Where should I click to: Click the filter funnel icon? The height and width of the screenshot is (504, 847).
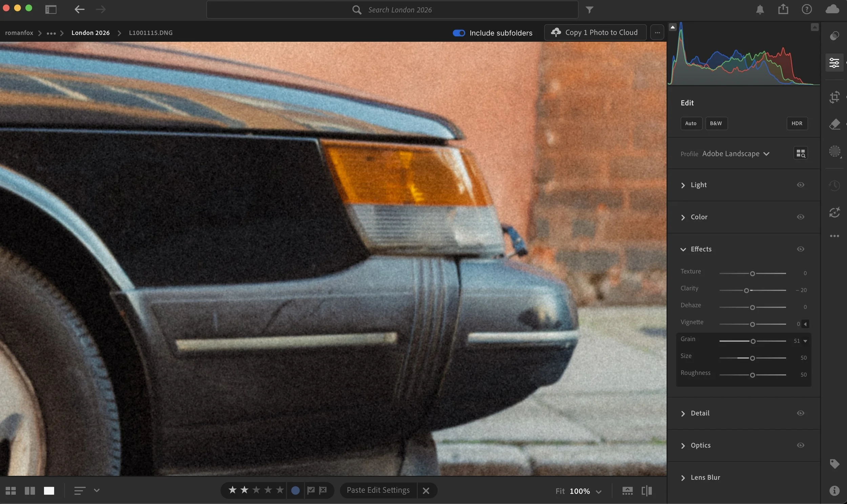tap(590, 10)
